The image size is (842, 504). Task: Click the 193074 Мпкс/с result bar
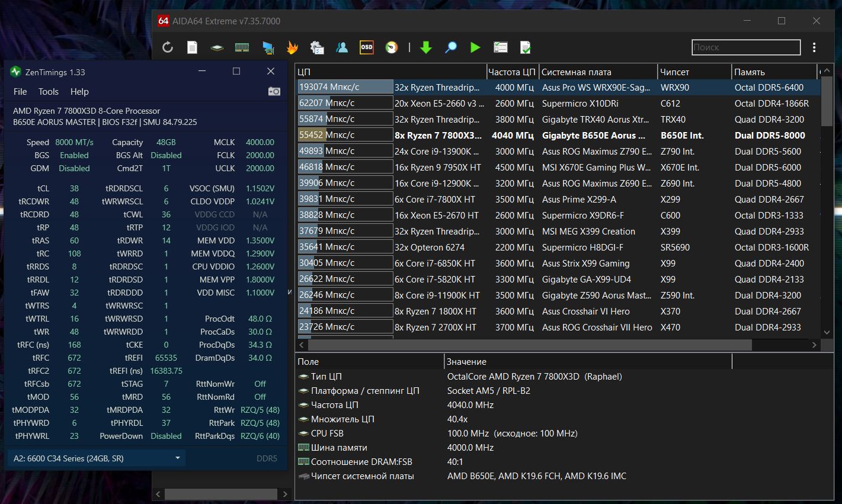tap(345, 87)
